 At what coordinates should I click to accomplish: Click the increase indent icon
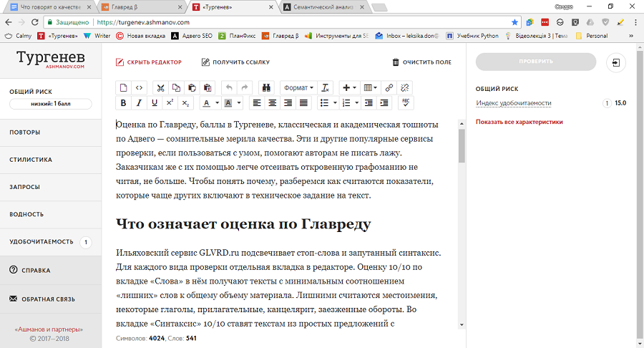384,103
